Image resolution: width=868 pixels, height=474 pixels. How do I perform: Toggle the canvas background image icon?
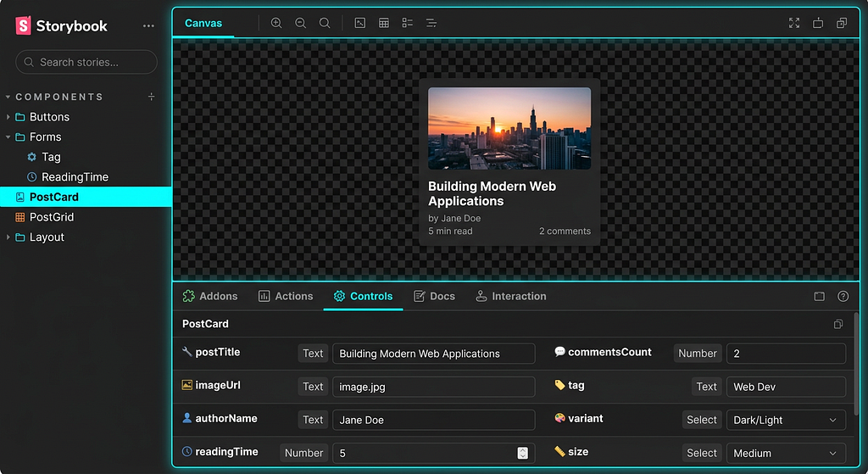[360, 23]
